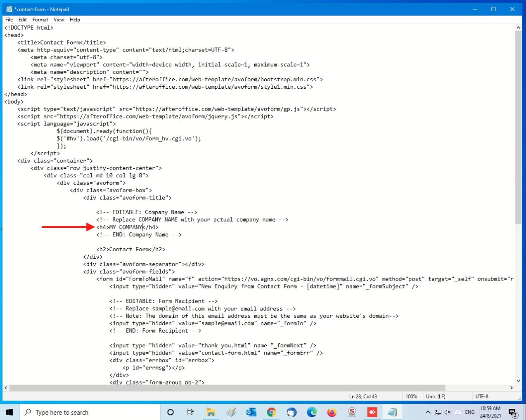Open the Help menu
Image resolution: width=526 pixels, height=420 pixels.
[x=75, y=19]
